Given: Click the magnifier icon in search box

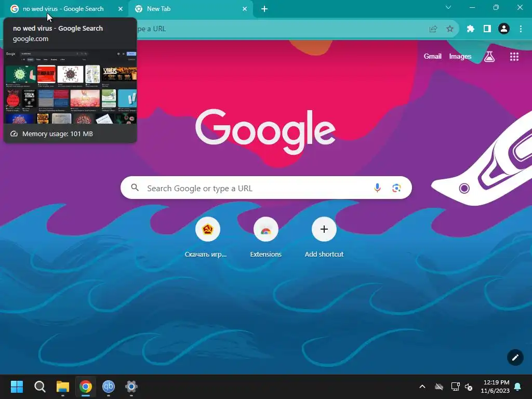Looking at the screenshot, I should pos(135,188).
